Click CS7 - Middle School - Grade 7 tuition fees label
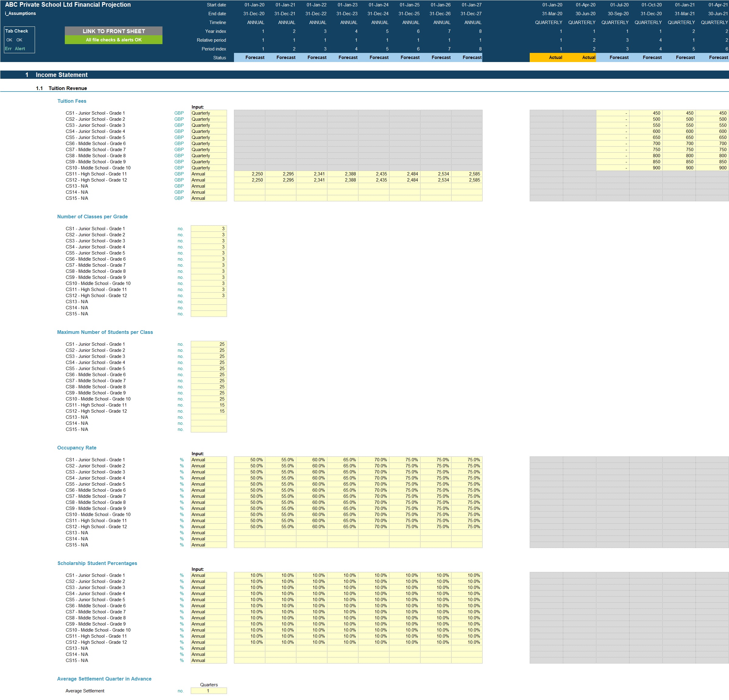This screenshot has height=700, width=729. (x=96, y=150)
